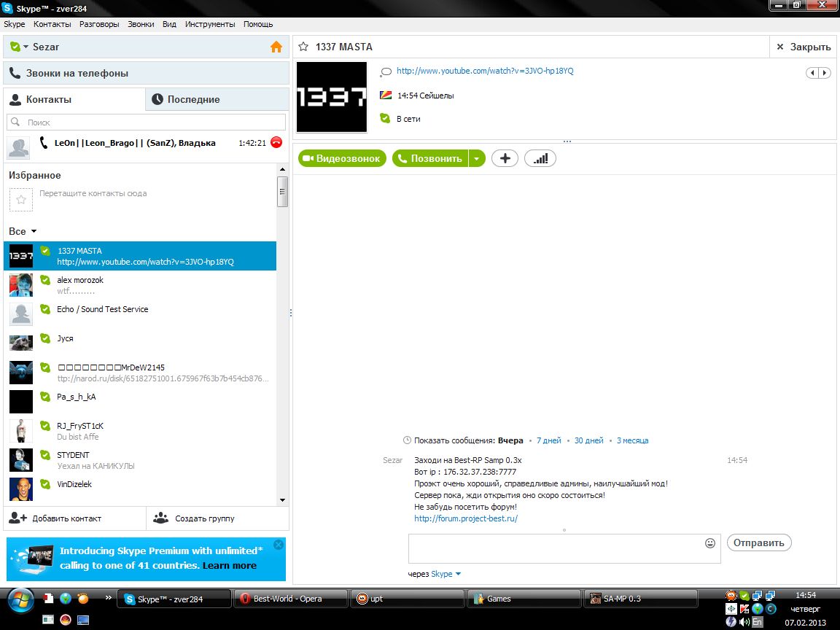Select Echo / Sound Test Service contact
Viewport: 840px width, 630px height.
point(140,314)
